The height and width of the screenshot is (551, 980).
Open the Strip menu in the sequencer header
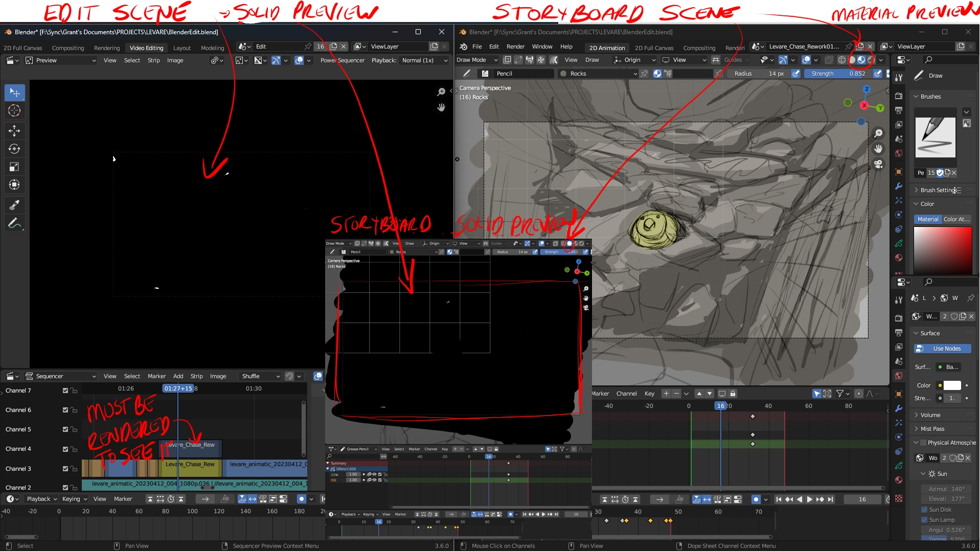(196, 376)
